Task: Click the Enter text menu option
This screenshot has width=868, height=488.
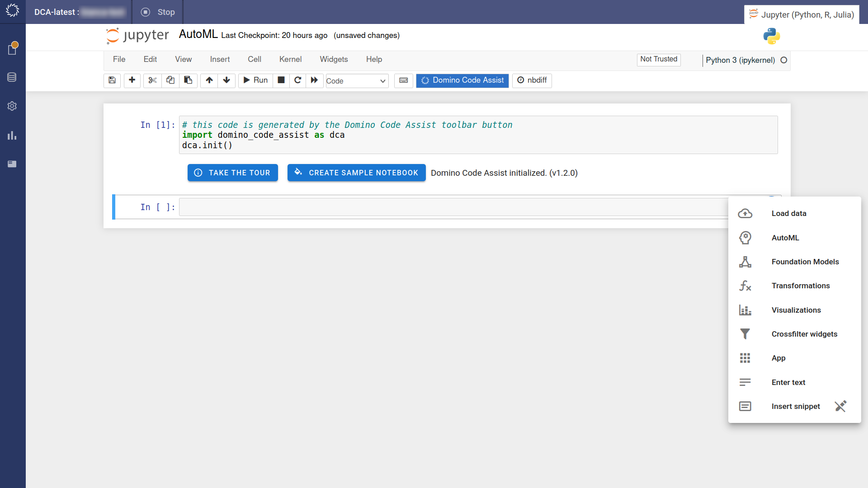Action: tap(788, 382)
